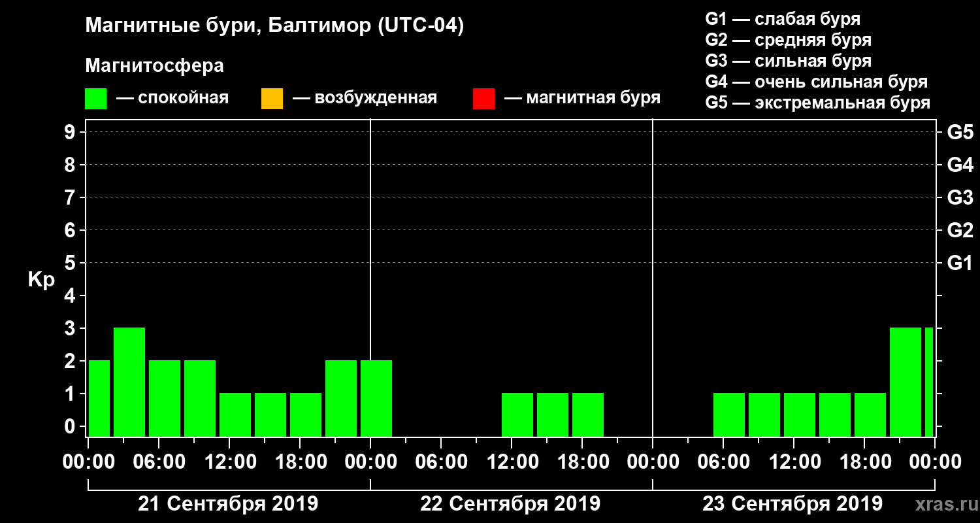
Task: Click the 18:00 tick label for 22 September
Action: coord(582,462)
